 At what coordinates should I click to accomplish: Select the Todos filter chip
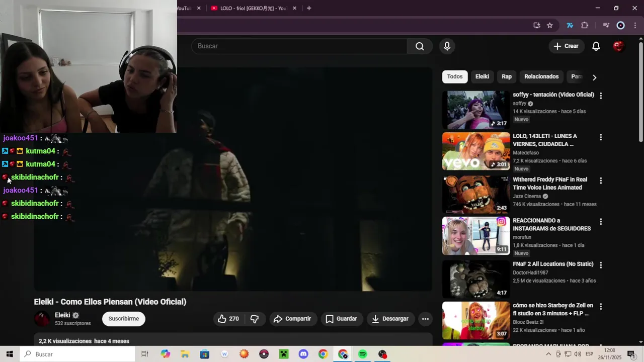click(455, 76)
